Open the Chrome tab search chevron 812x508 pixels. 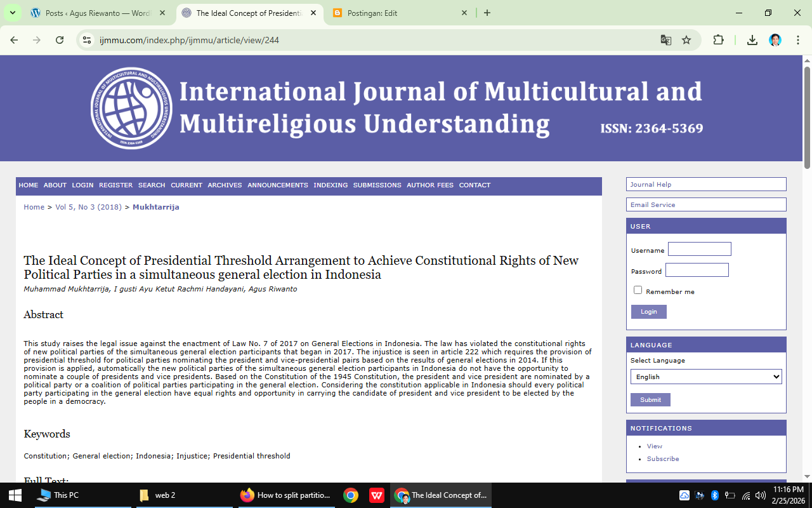point(12,13)
